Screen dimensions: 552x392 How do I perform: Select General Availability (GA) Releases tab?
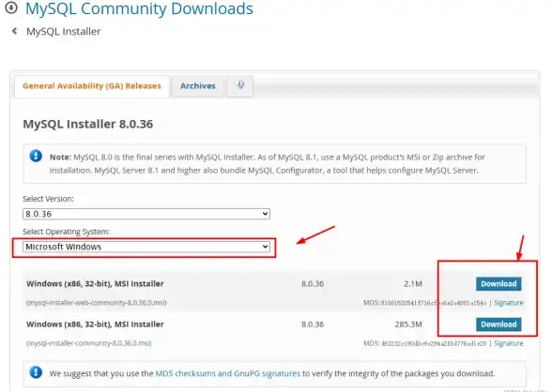coord(92,85)
